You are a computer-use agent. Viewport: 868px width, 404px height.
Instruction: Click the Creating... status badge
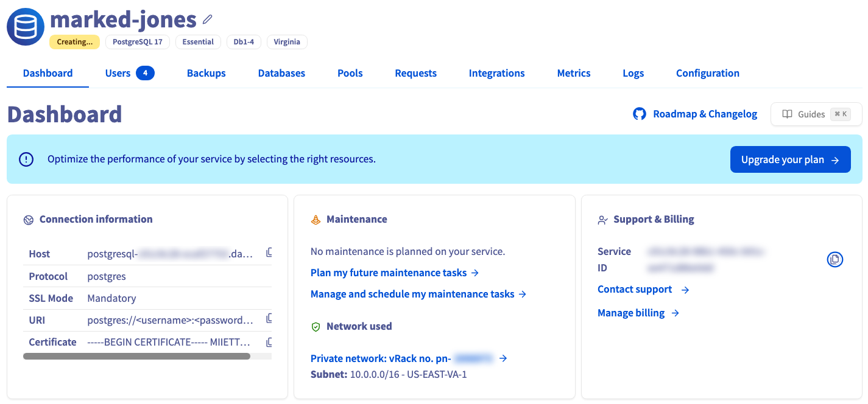coord(75,42)
